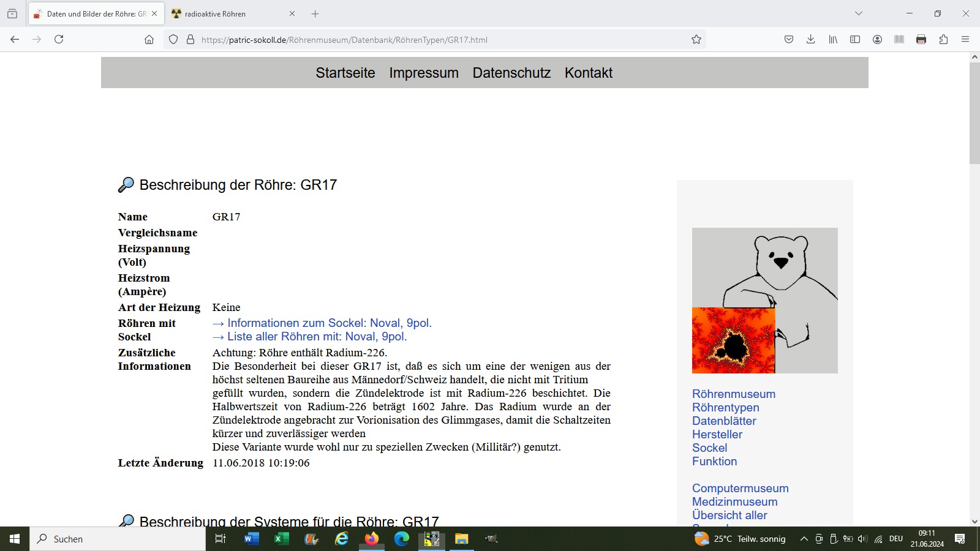Screen dimensions: 980x551
Task: View site security padlock information
Action: tap(190, 39)
